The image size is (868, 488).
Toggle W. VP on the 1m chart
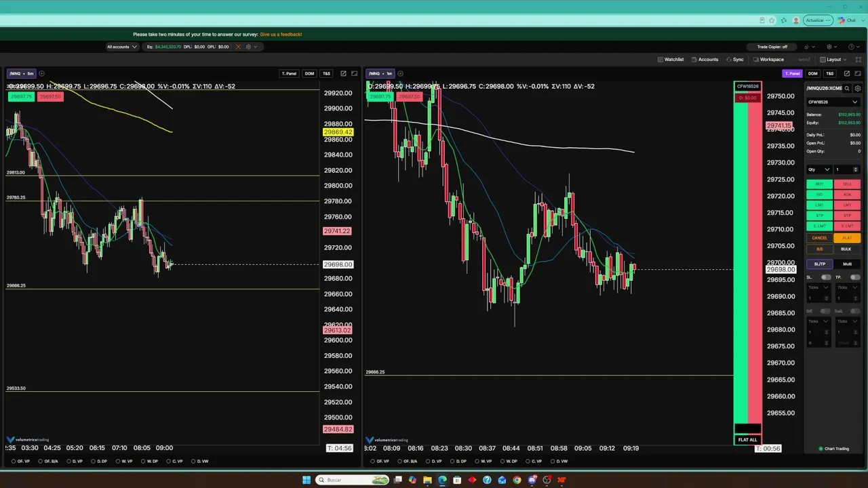pyautogui.click(x=483, y=461)
